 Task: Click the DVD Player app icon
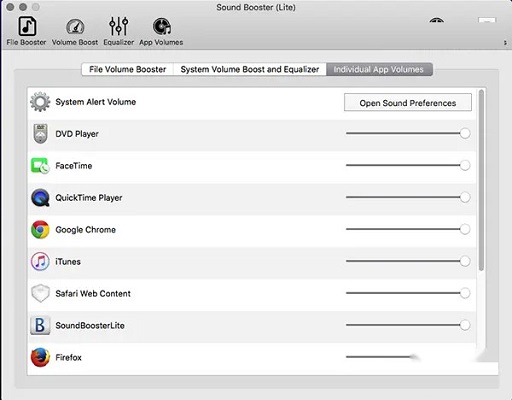[40, 134]
